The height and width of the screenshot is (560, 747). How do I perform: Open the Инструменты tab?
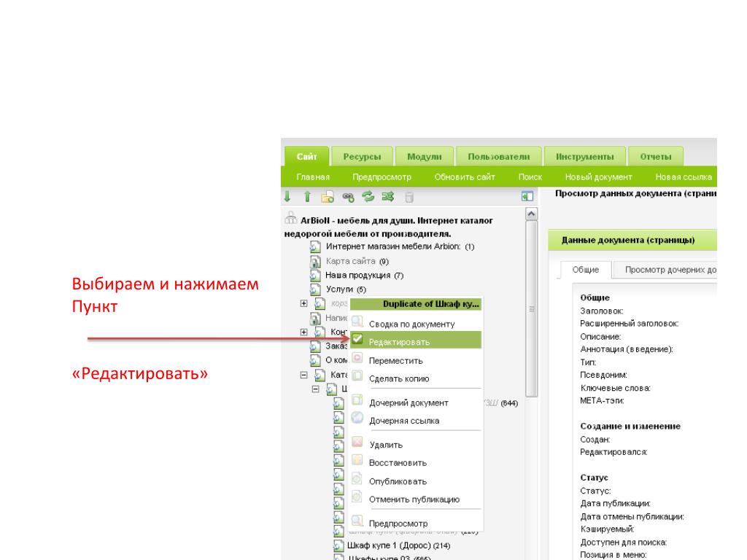pos(585,156)
